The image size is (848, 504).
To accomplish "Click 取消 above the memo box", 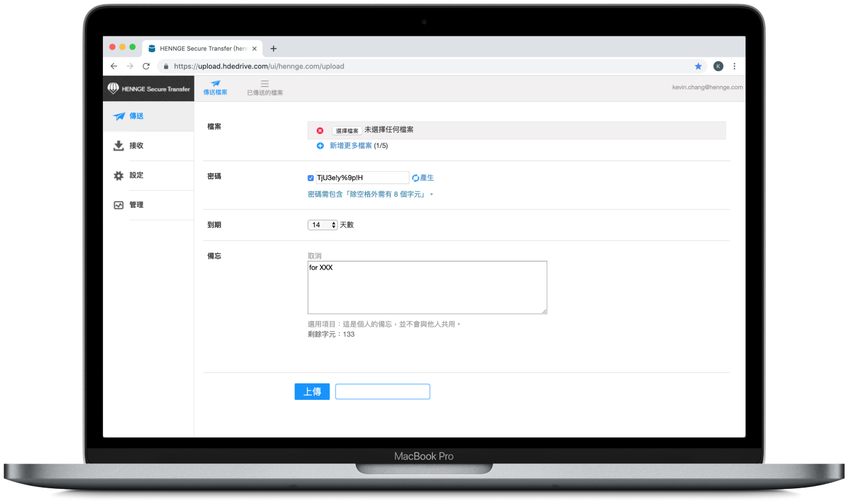I will pos(314,256).
